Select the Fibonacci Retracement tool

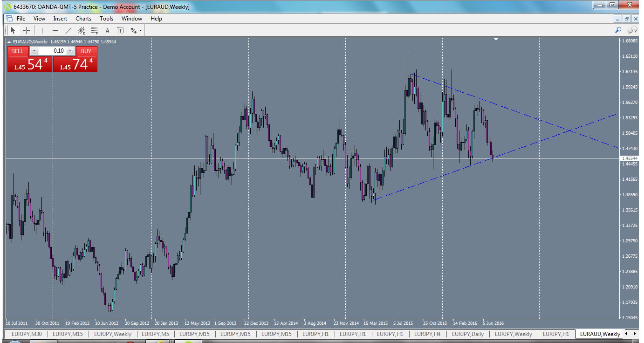(x=94, y=30)
